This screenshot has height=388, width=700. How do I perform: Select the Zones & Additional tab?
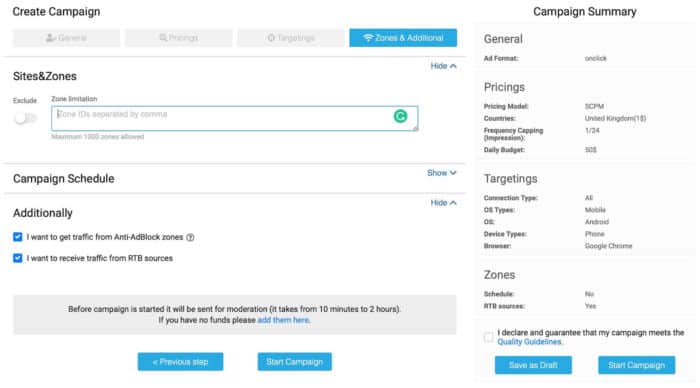click(403, 38)
